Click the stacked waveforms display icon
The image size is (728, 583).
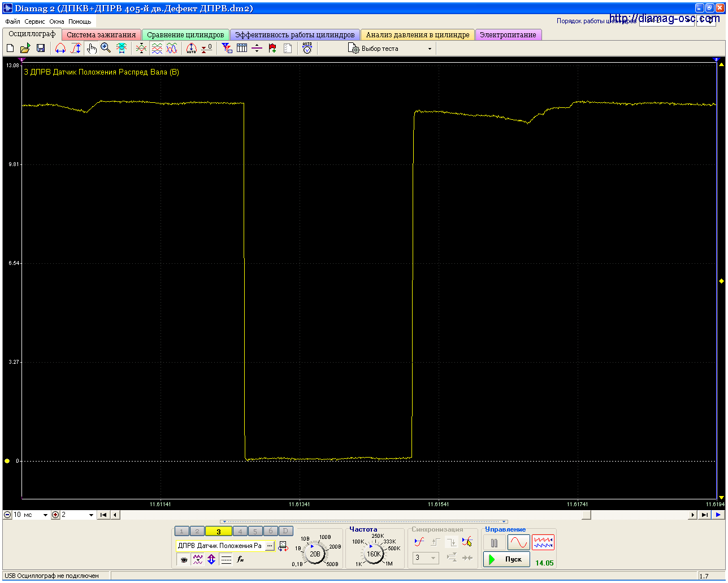pos(157,49)
